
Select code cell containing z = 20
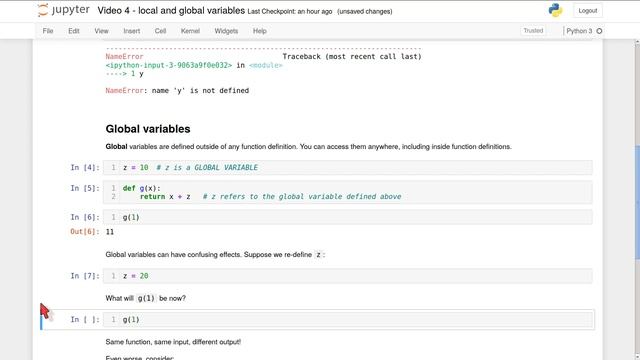tap(347, 276)
